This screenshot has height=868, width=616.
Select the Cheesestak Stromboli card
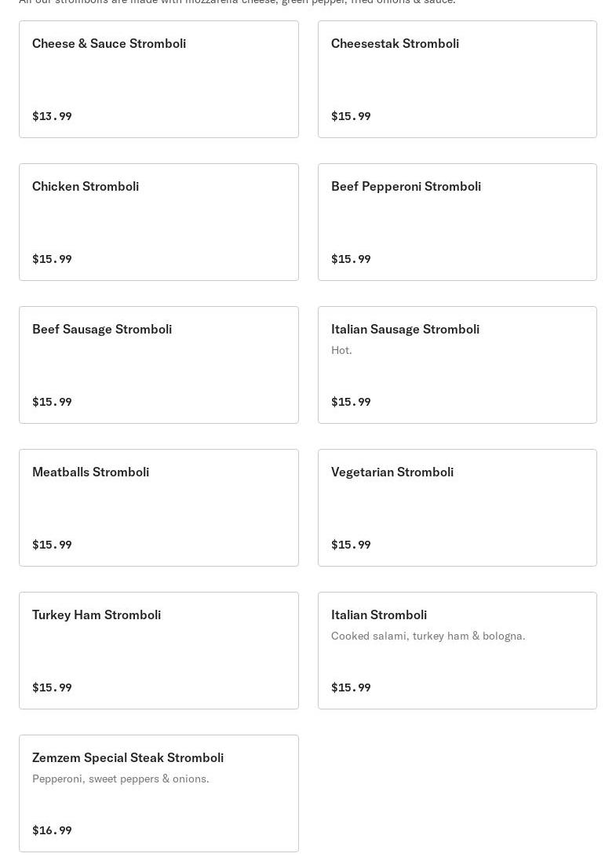[457, 78]
